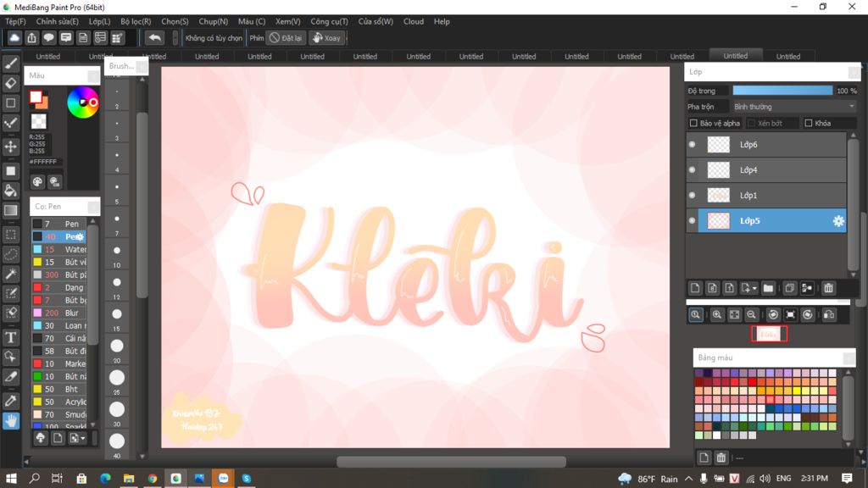The image size is (868, 488).
Task: Select the 7 Pen brush entry
Action: [58, 224]
